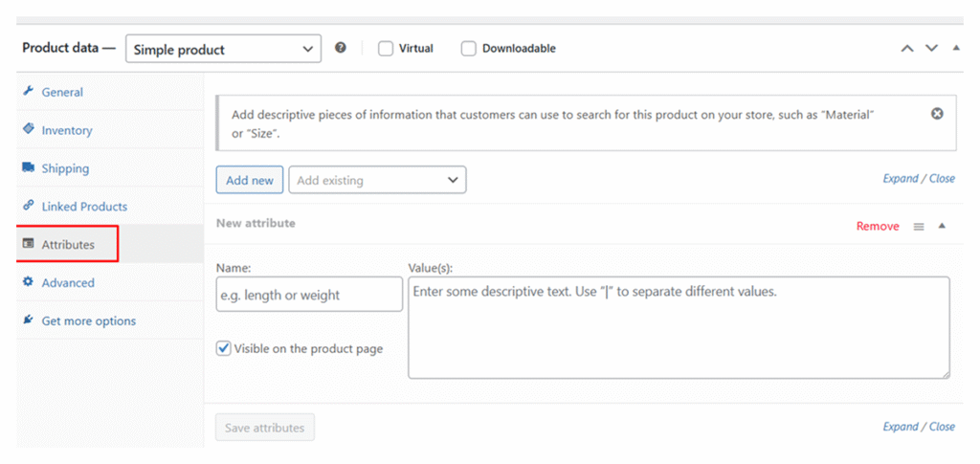The height and width of the screenshot is (464, 980).
Task: Enable the Virtual checkbox
Action: coord(386,49)
